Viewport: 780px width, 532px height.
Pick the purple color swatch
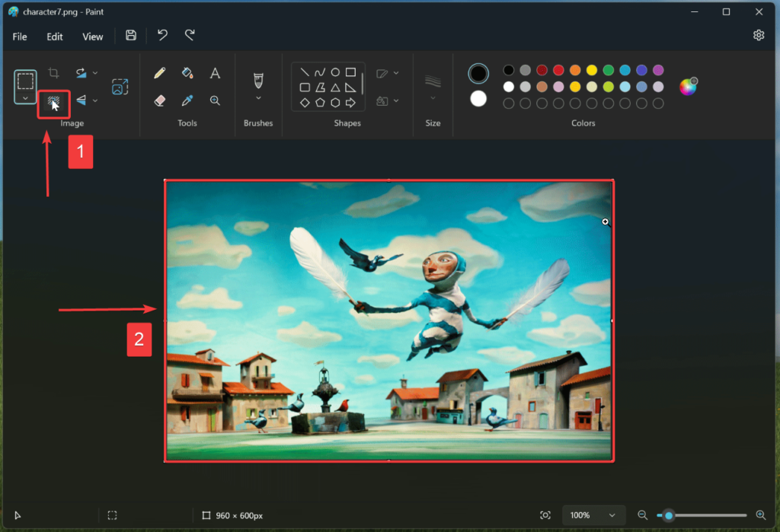click(x=658, y=70)
